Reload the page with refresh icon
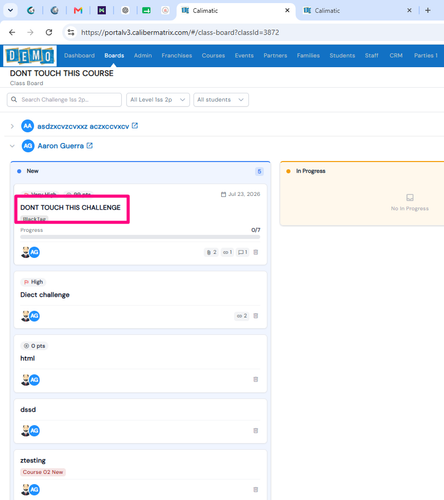Screen dimensions: 444x500 tap(49, 32)
